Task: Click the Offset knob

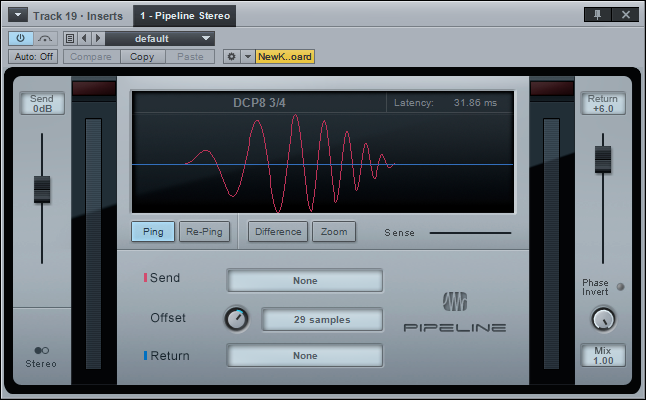Action: pos(236,319)
